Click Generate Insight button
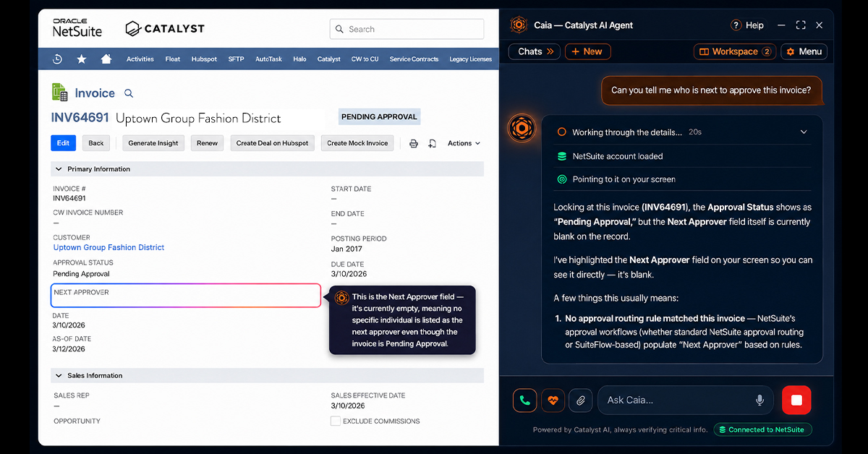868x454 pixels. 153,143
